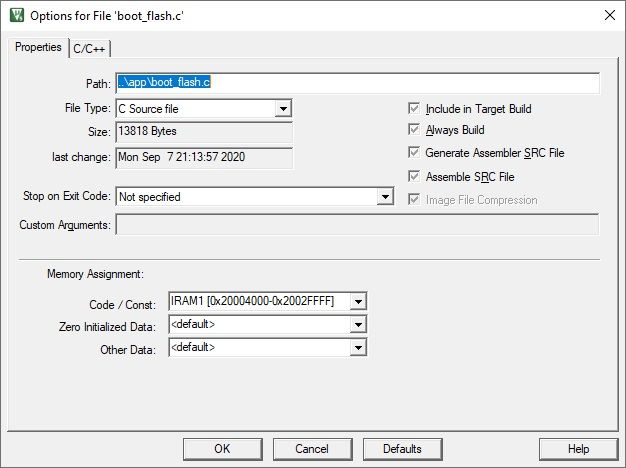Toggle the Always Build checkbox
The width and height of the screenshot is (626, 468).
coord(415,131)
